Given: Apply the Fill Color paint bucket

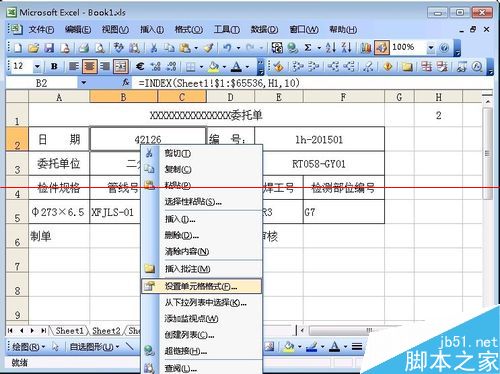Looking at the screenshot, I should point(214,67).
